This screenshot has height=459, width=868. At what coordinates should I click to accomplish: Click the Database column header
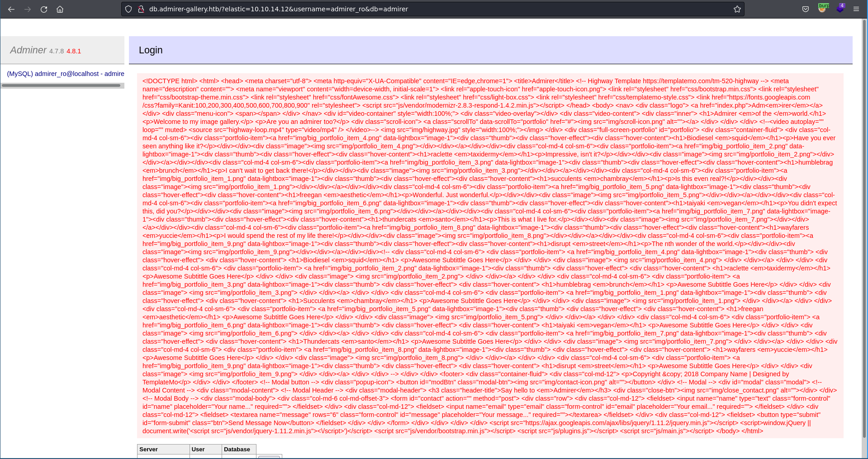coord(237,450)
